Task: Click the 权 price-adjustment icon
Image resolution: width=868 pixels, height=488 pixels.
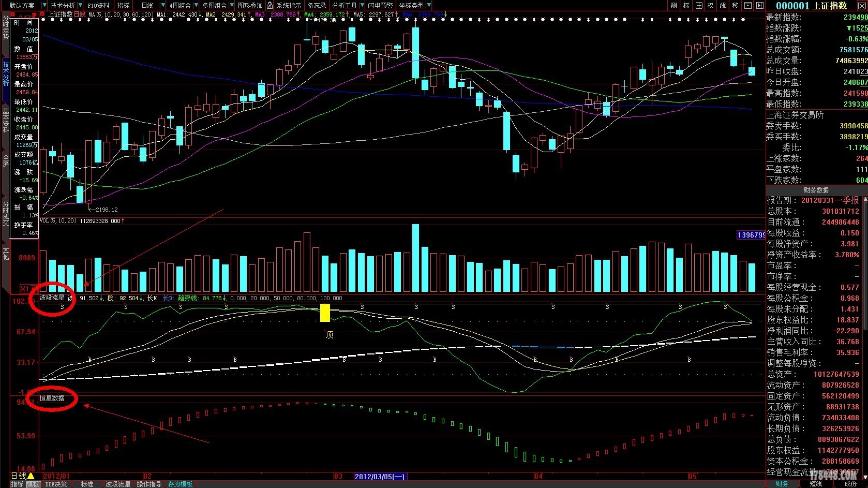Action: pyautogui.click(x=711, y=5)
